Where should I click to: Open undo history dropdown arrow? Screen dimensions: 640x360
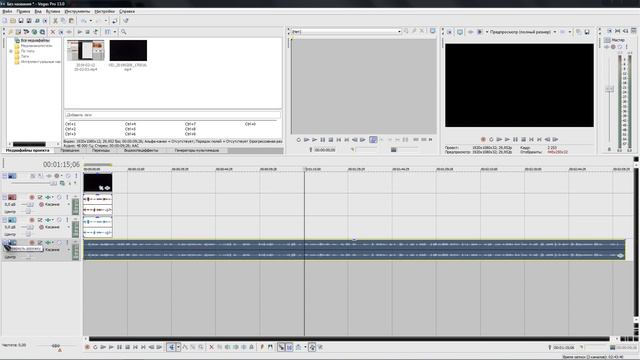[x=91, y=21]
